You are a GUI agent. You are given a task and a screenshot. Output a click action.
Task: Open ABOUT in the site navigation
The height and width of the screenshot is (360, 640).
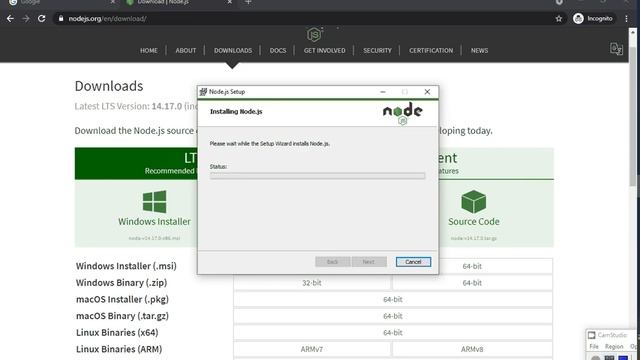click(186, 51)
